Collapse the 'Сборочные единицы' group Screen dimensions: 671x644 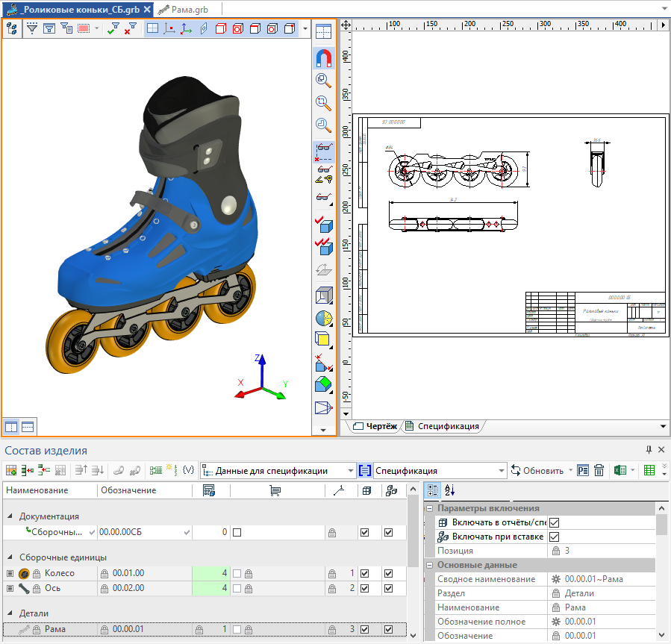[x=10, y=557]
